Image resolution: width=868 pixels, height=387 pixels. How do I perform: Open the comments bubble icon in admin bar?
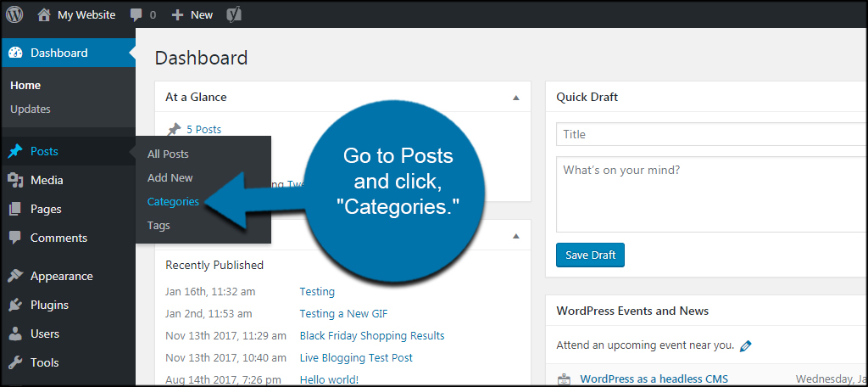[x=136, y=15]
